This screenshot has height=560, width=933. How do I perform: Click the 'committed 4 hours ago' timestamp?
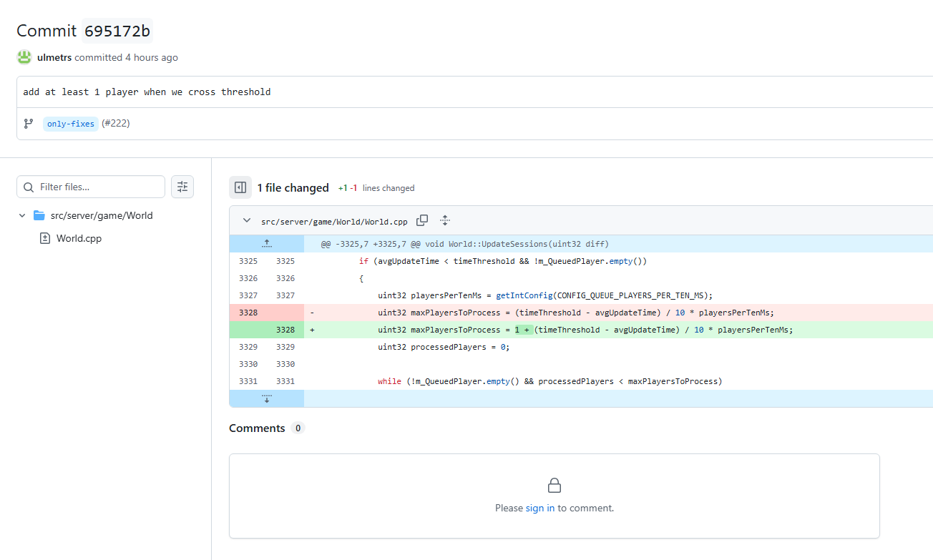point(126,57)
